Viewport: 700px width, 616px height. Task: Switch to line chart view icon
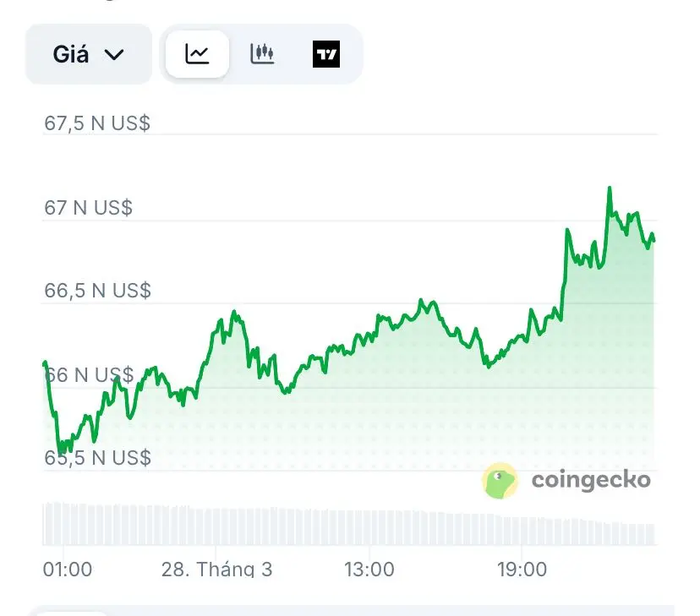[x=197, y=55]
